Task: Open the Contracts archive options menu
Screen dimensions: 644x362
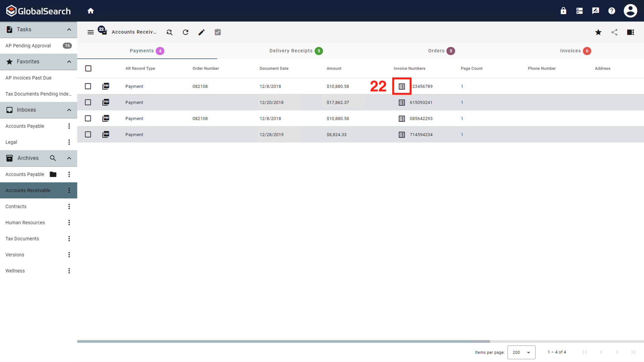Action: click(x=69, y=206)
